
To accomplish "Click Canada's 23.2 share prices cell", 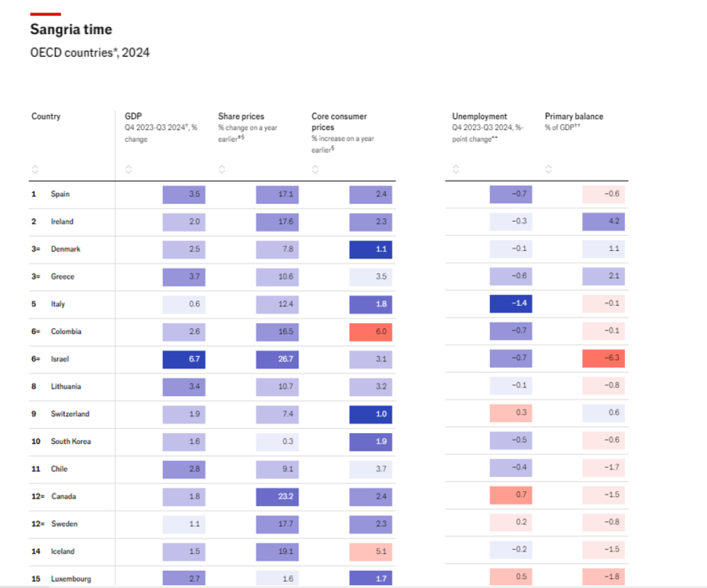I will tap(277, 496).
